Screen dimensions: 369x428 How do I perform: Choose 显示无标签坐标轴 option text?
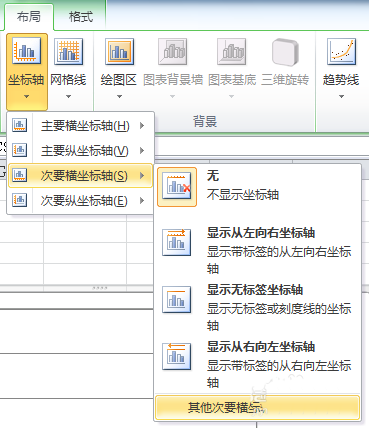tap(279, 307)
